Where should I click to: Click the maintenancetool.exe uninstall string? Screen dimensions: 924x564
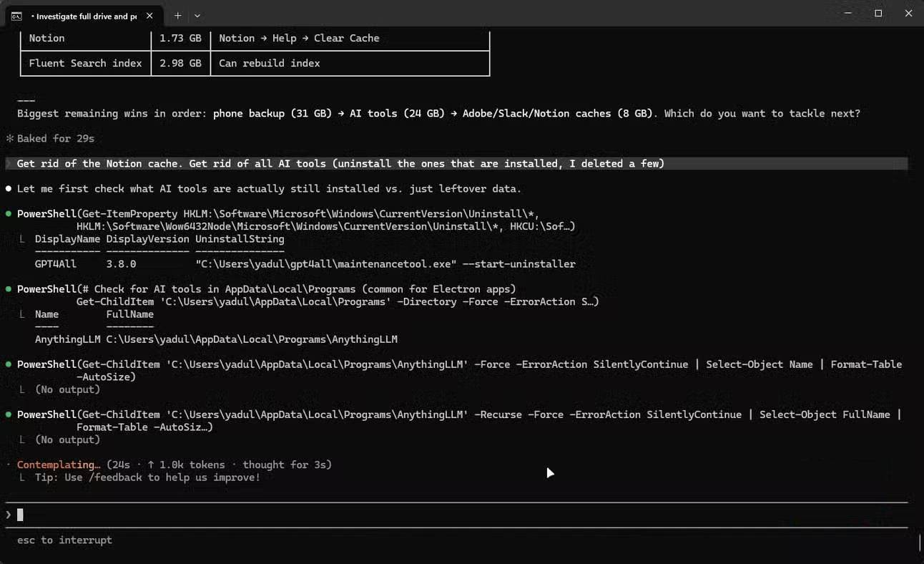(385, 263)
